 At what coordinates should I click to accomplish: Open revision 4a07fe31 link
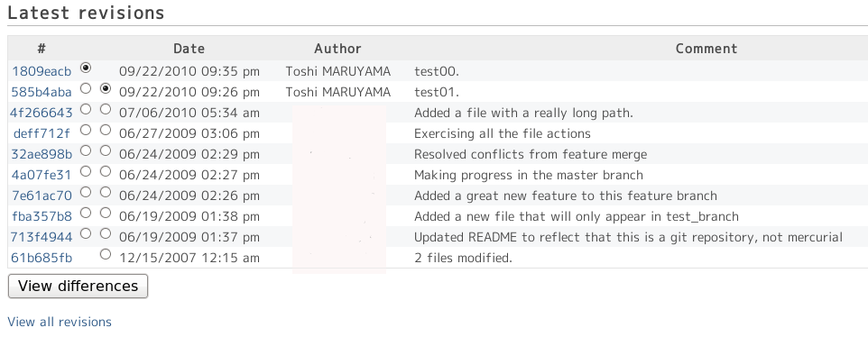pos(42,175)
